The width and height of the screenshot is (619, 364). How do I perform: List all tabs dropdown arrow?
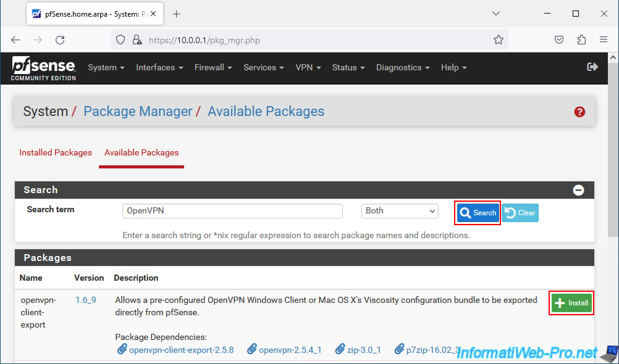[496, 14]
